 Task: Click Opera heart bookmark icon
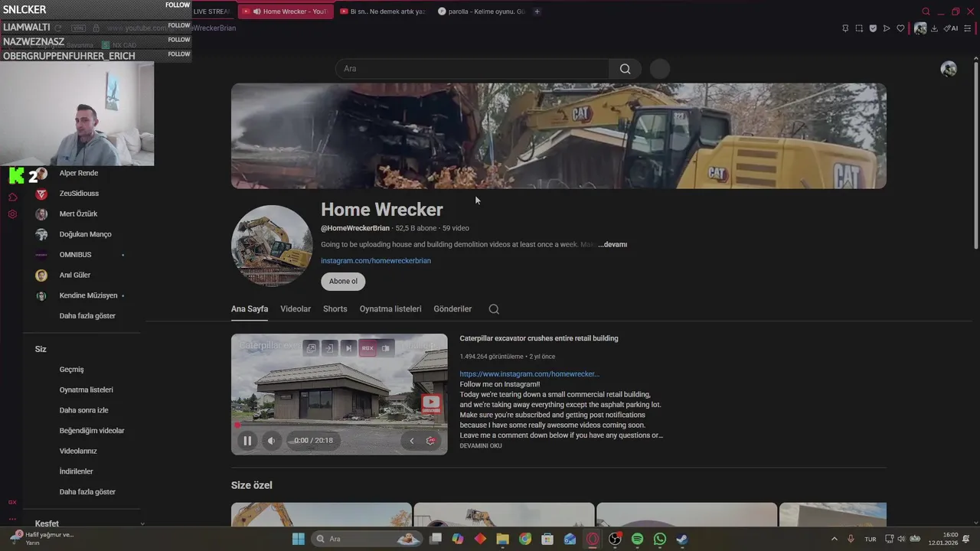click(900, 28)
